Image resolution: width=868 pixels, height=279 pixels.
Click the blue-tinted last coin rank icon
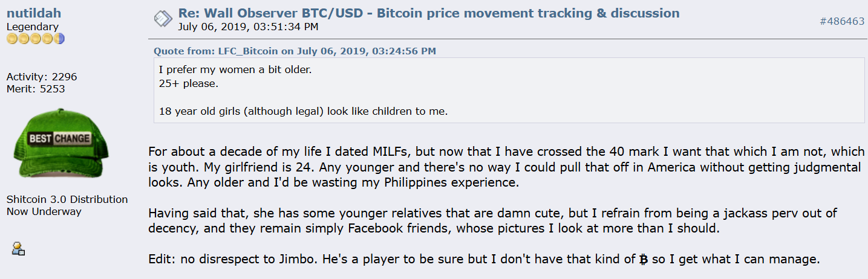[59, 39]
